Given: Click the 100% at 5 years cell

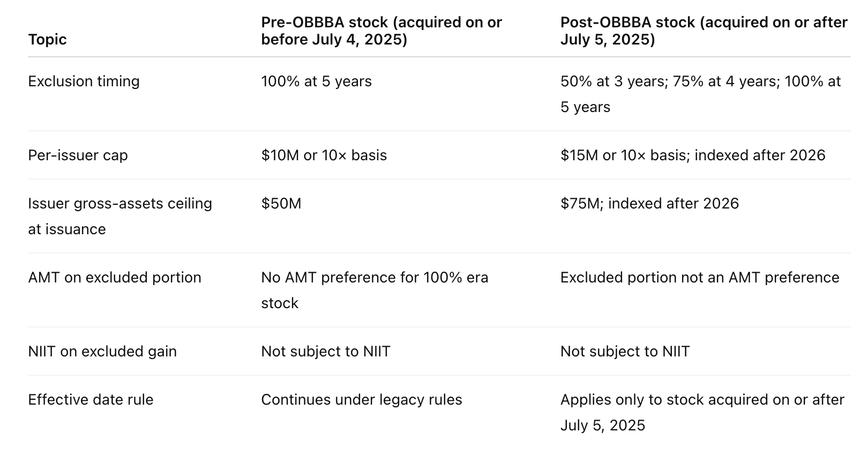Looking at the screenshot, I should coord(316,81).
